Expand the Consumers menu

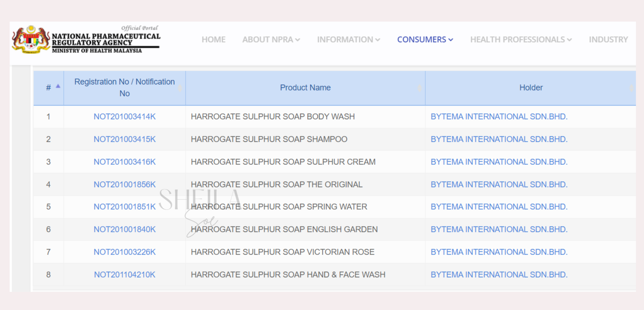click(425, 40)
